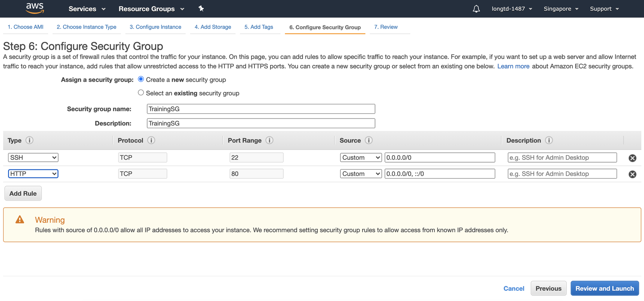The width and height of the screenshot is (644, 301).
Task: Remove the SSH rule with X icon
Action: [x=632, y=158]
